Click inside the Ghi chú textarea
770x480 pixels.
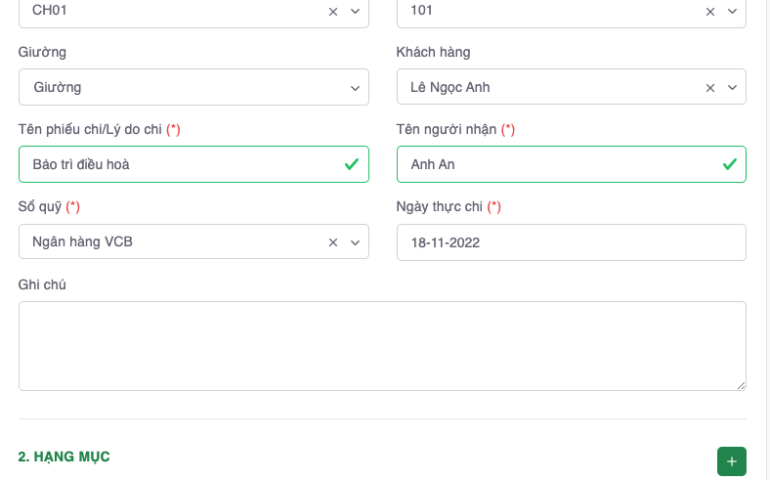tap(380, 345)
